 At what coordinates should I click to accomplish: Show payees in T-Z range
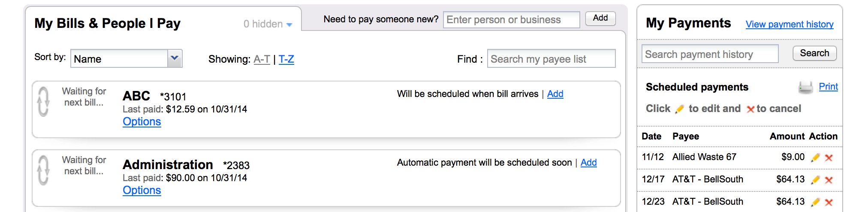[x=286, y=59]
